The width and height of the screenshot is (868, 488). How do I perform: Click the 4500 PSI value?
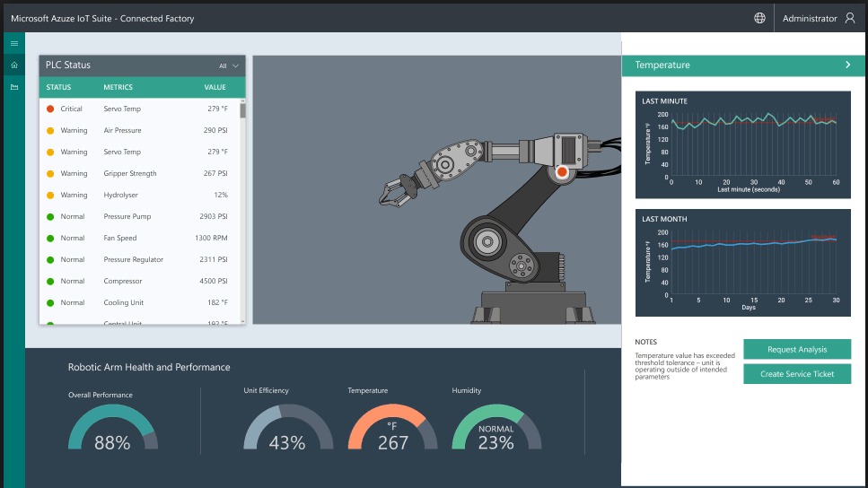click(x=213, y=282)
